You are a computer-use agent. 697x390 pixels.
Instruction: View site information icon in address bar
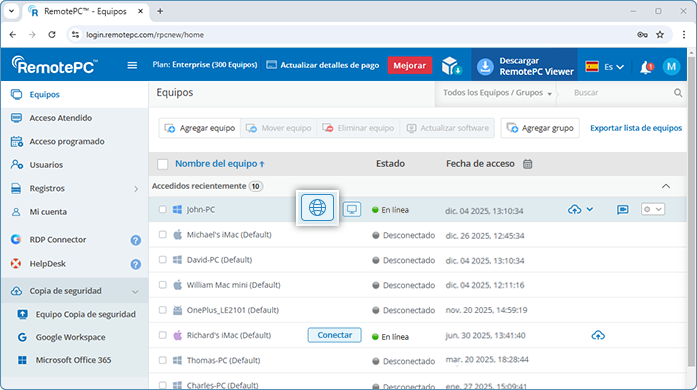point(76,35)
